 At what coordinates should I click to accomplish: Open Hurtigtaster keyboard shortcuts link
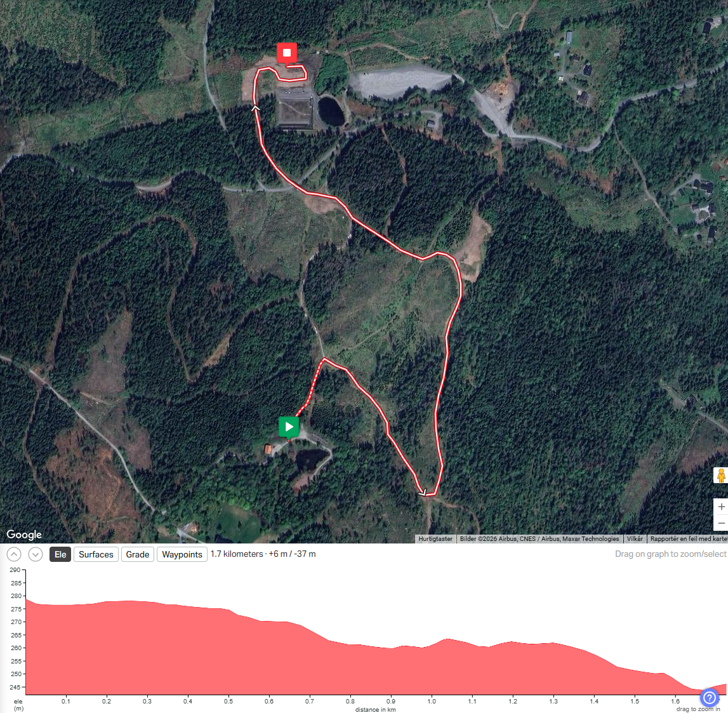click(x=435, y=539)
